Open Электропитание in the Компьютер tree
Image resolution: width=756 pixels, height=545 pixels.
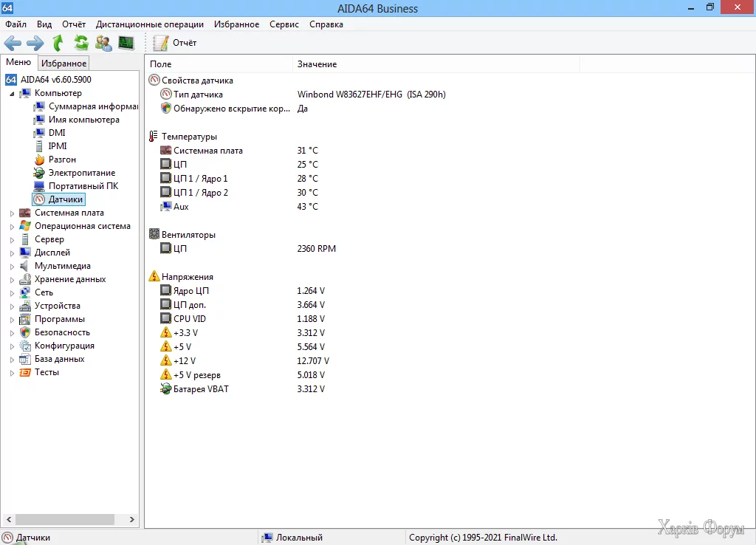coord(81,173)
